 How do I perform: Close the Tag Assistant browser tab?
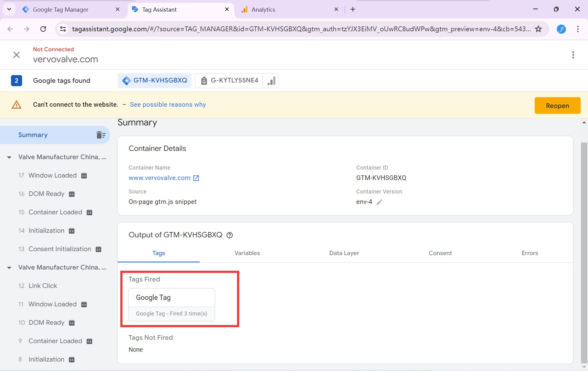[x=227, y=10]
